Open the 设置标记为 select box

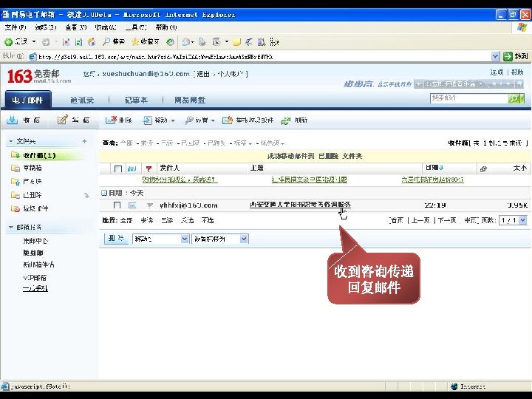pos(220,239)
